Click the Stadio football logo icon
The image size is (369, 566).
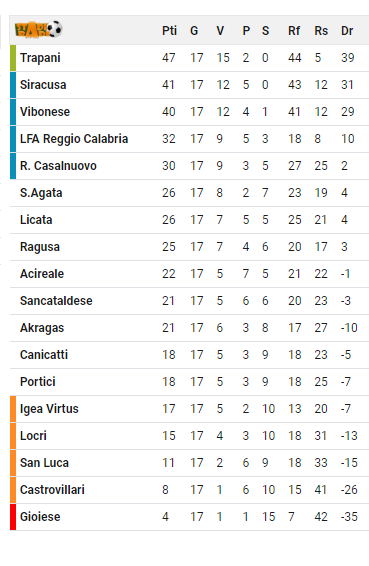[x=38, y=29]
